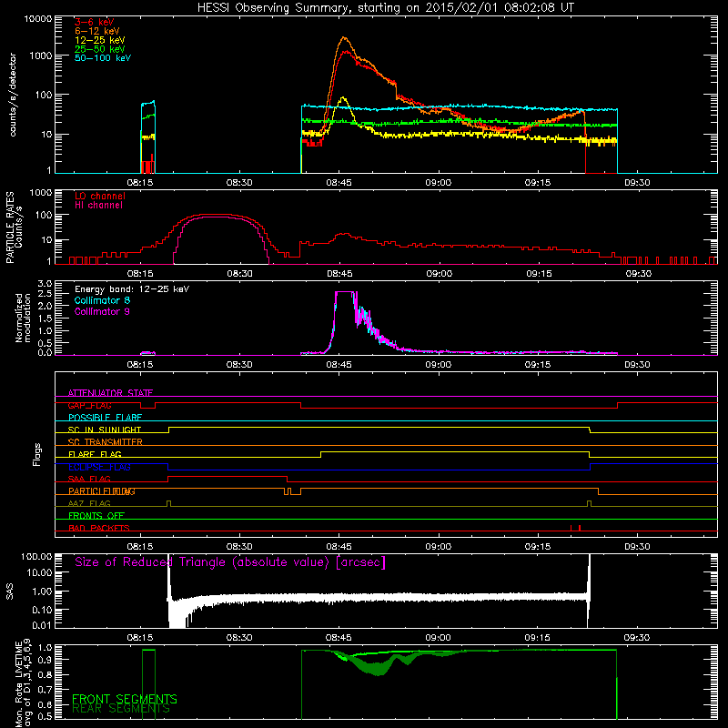Click the yellow 12-25 keV legend label
This screenshot has height=728, width=728.
coord(100,40)
